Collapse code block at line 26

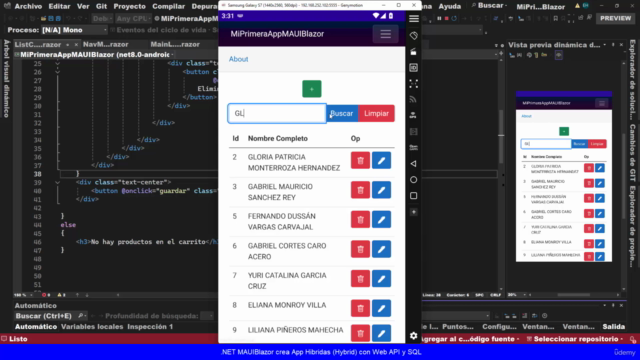click(58, 72)
